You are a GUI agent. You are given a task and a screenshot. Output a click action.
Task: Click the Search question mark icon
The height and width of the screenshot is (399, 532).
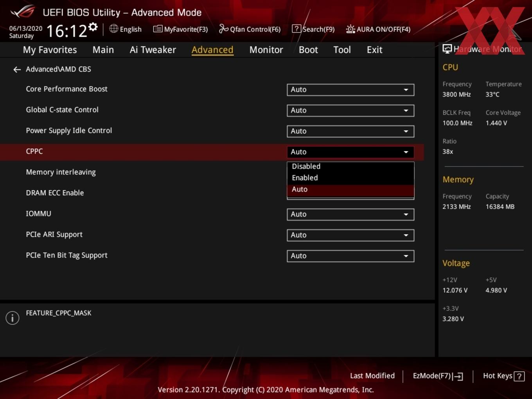(297, 29)
